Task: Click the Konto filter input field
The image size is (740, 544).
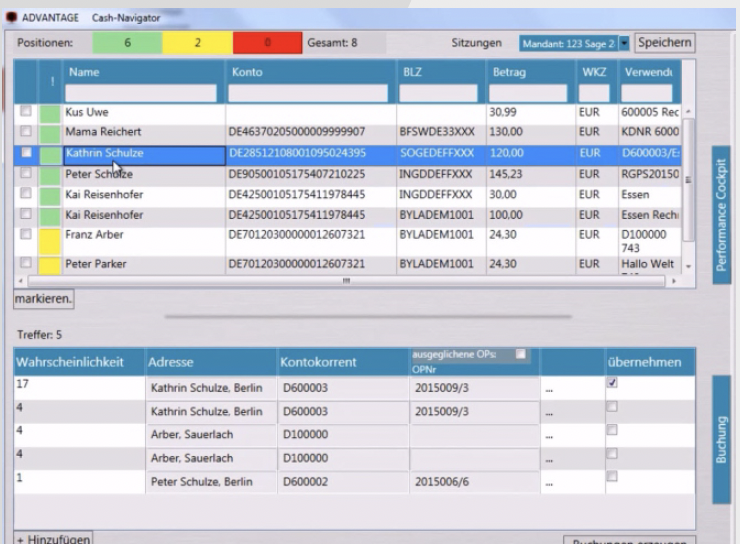Action: [308, 93]
